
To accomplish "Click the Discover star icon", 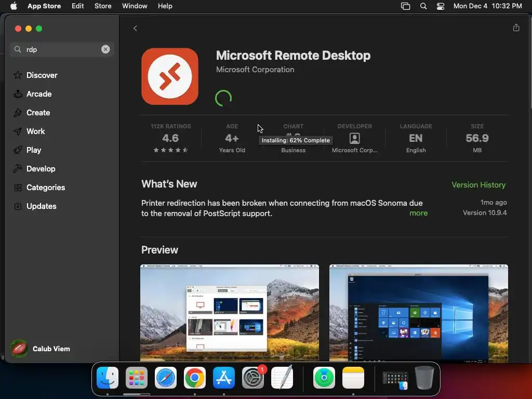I will tap(18, 75).
